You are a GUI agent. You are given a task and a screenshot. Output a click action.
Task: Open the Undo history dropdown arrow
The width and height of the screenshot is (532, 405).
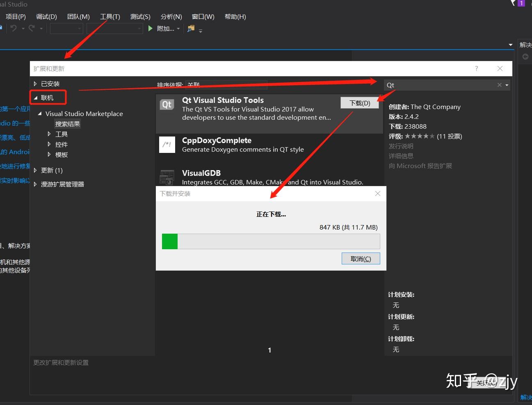[x=23, y=29]
